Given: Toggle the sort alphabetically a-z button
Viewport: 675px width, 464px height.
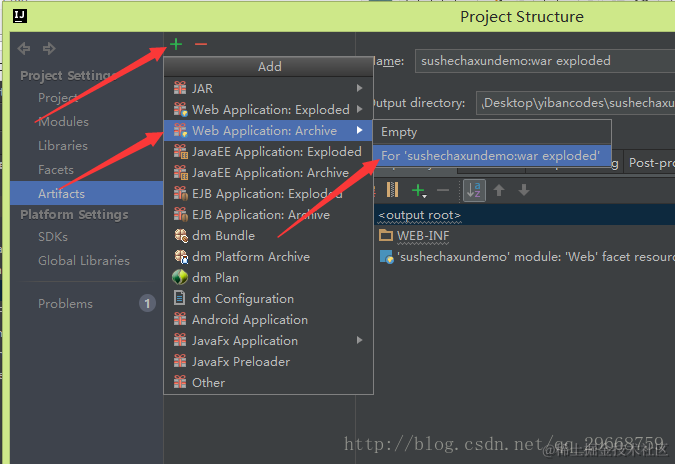Looking at the screenshot, I should coord(474,190).
